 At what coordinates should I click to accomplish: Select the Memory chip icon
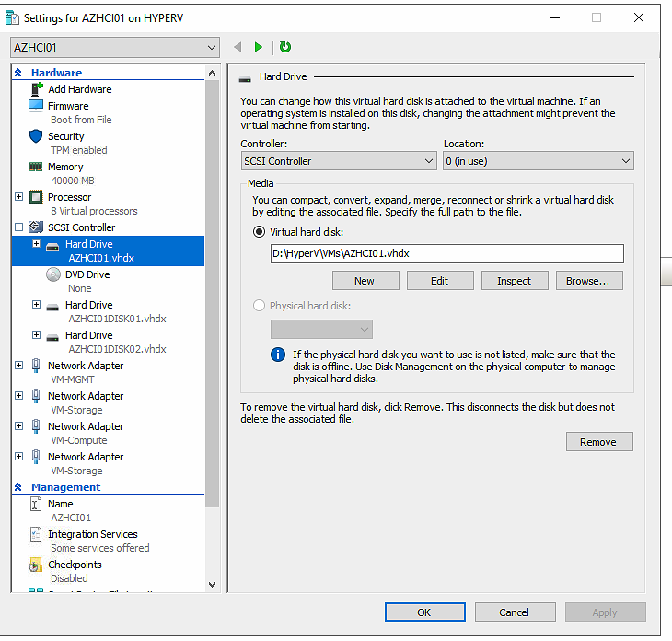36,167
